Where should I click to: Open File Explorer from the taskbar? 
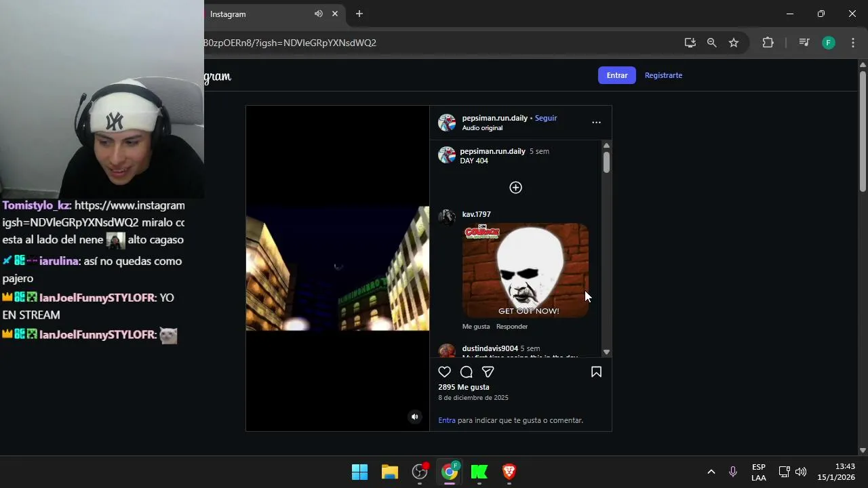pos(390,472)
